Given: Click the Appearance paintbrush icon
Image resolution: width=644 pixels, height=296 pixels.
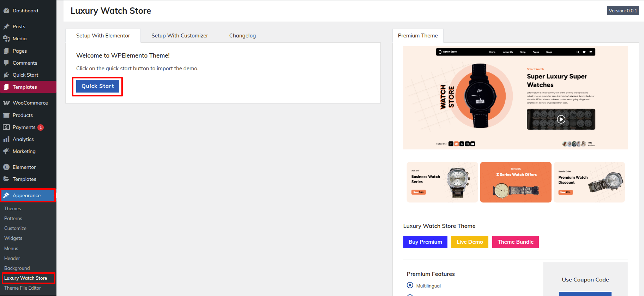Looking at the screenshot, I should click(6, 195).
